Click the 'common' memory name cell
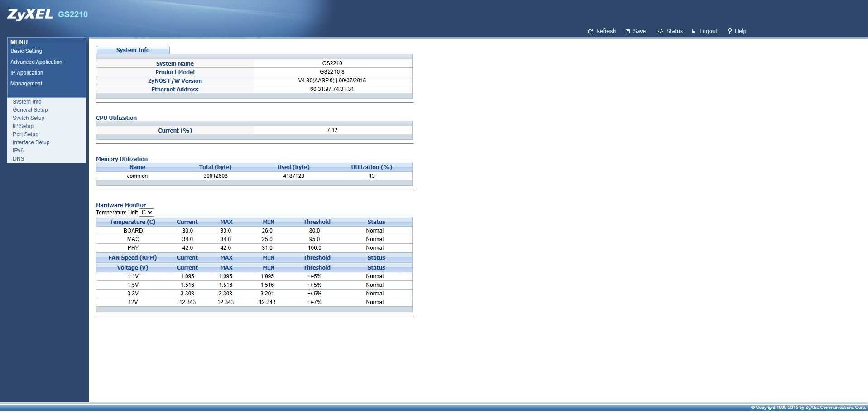Image resolution: width=868 pixels, height=413 pixels. tap(137, 176)
